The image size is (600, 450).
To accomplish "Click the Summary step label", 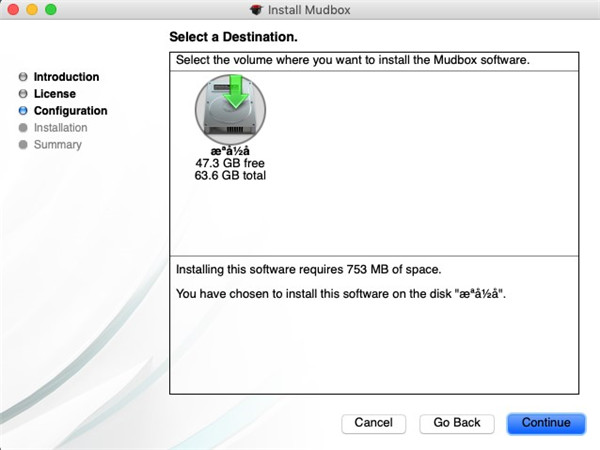I will pos(57,145).
